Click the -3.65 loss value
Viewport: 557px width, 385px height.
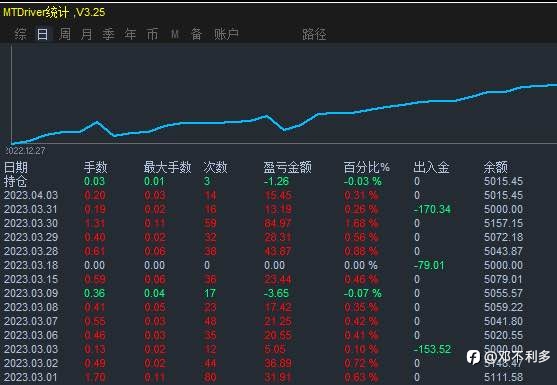click(276, 293)
